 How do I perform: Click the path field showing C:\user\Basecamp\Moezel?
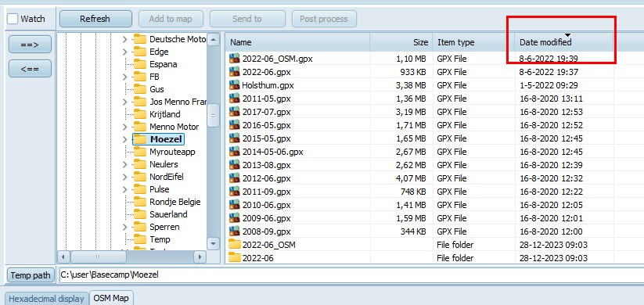[351, 275]
